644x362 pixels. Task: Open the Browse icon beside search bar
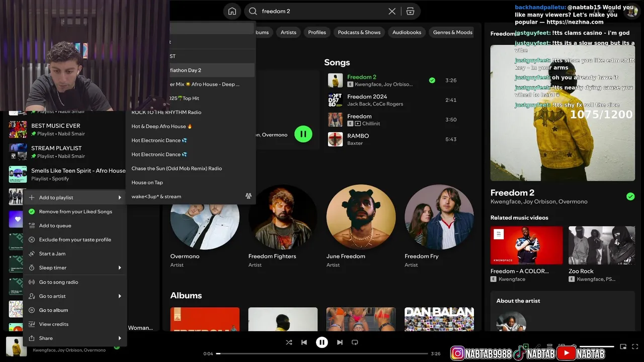point(410,11)
